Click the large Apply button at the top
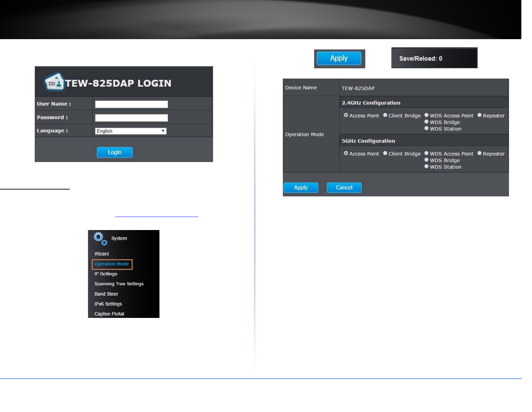 (339, 58)
